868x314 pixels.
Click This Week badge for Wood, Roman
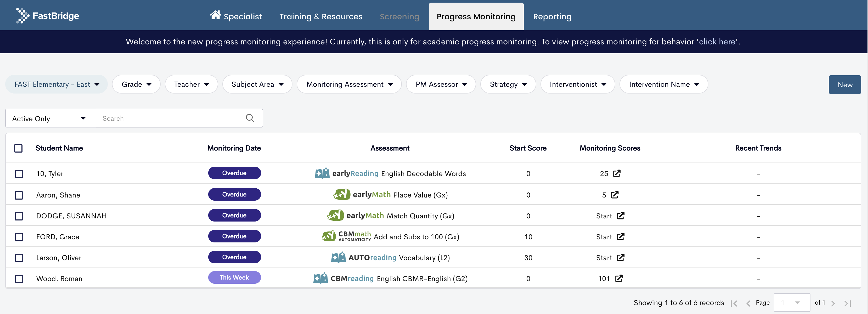[234, 277]
